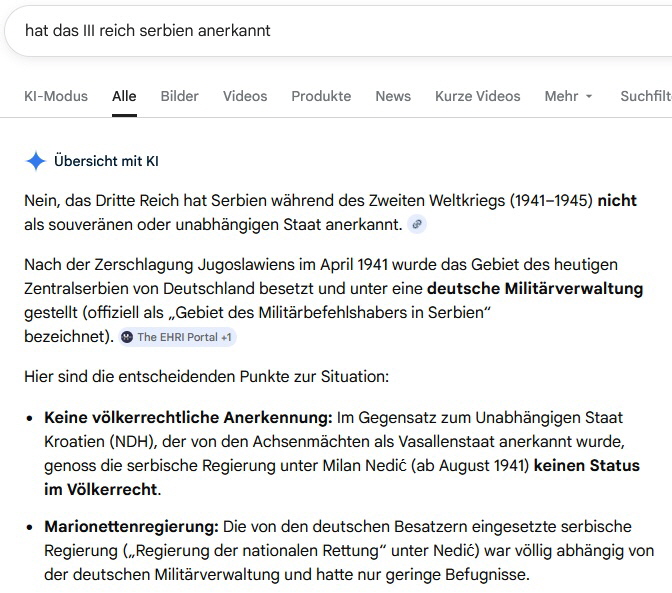Click the 'Keine völkerrechtliche Anerkennung' bullet heading
The image size is (672, 593).
(188, 417)
